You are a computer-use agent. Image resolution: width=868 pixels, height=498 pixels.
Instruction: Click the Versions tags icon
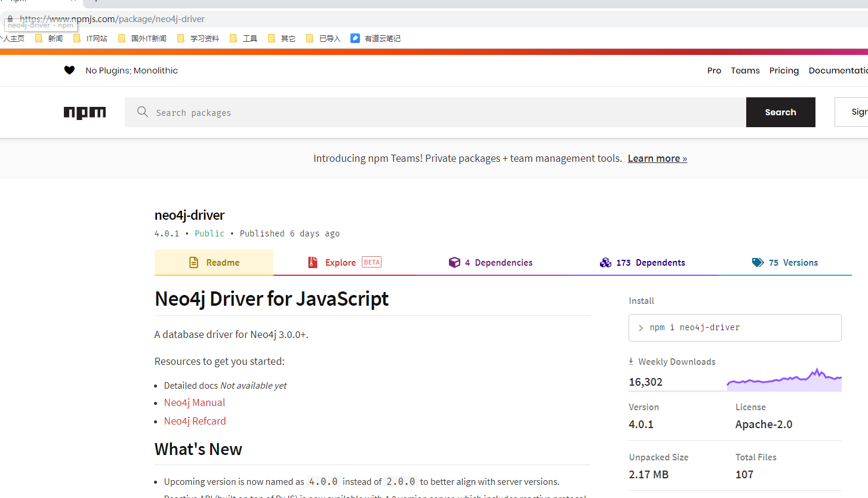tap(758, 262)
